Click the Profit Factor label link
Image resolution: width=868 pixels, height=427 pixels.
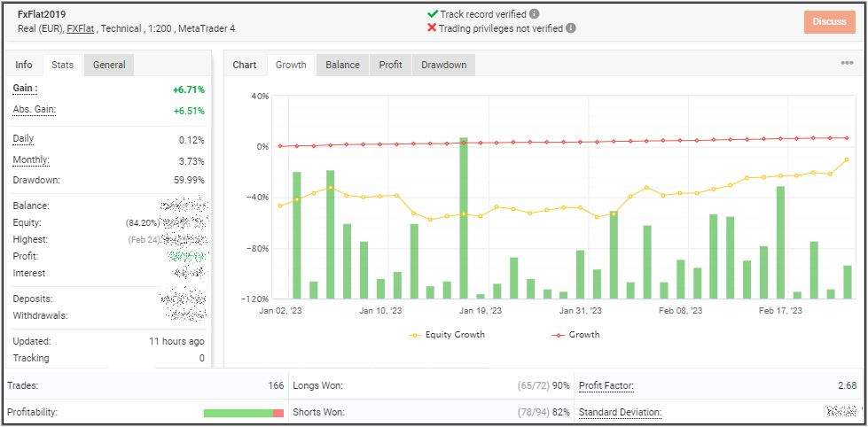(x=606, y=386)
